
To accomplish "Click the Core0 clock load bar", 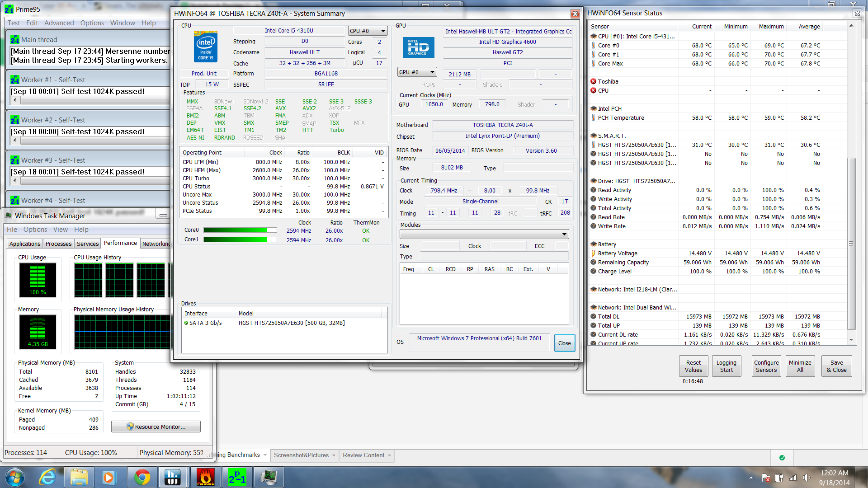I will [x=240, y=230].
